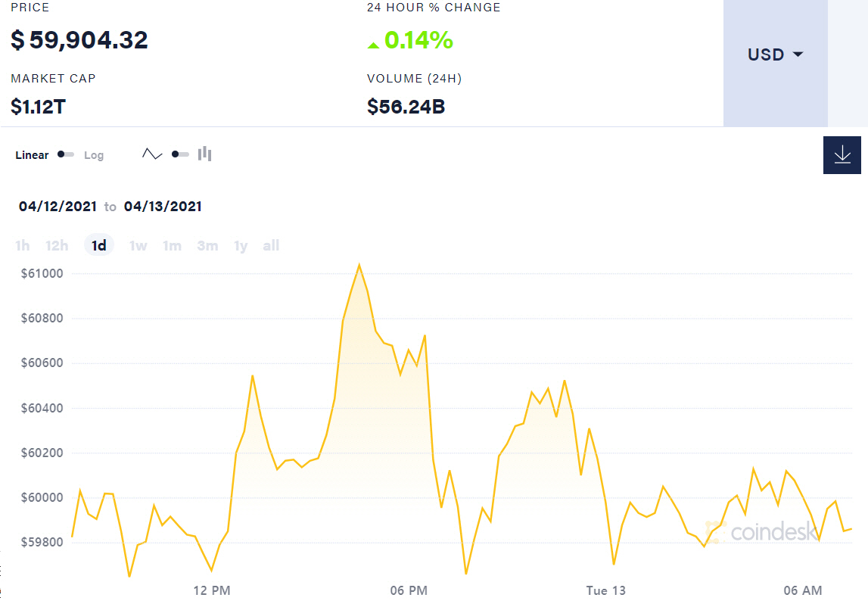Click the line chart icon
This screenshot has width=868, height=607.
click(x=152, y=154)
